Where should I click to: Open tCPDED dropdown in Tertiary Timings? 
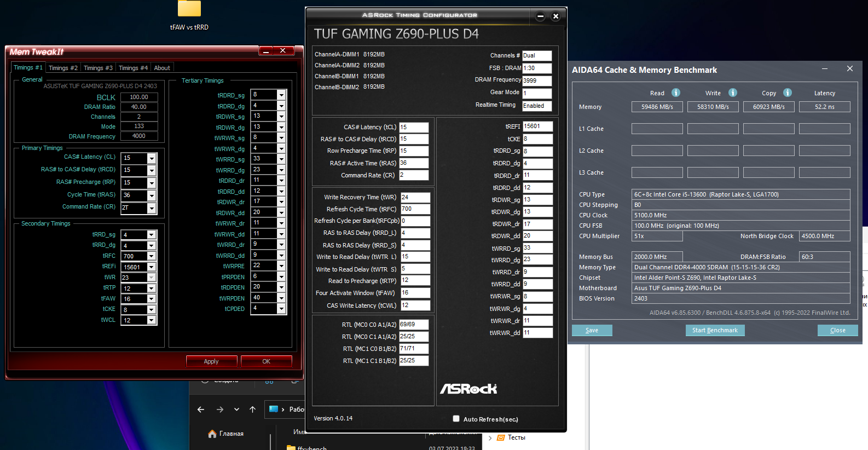(x=281, y=308)
